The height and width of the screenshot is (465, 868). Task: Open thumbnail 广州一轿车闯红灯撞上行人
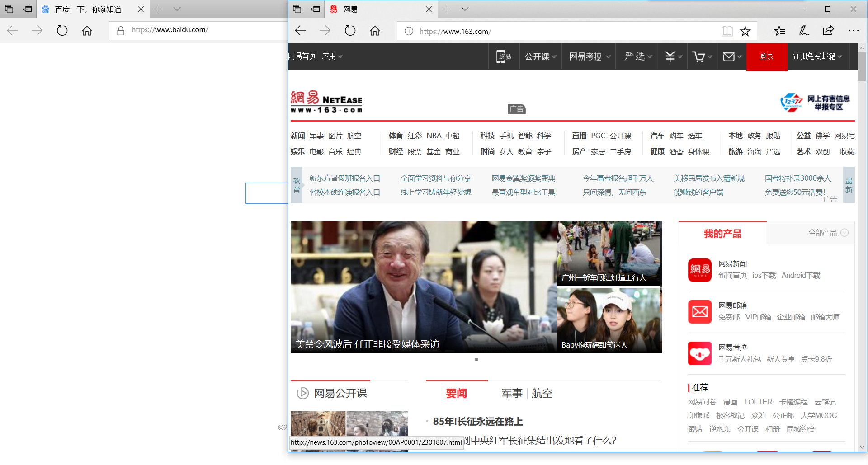[609, 253]
